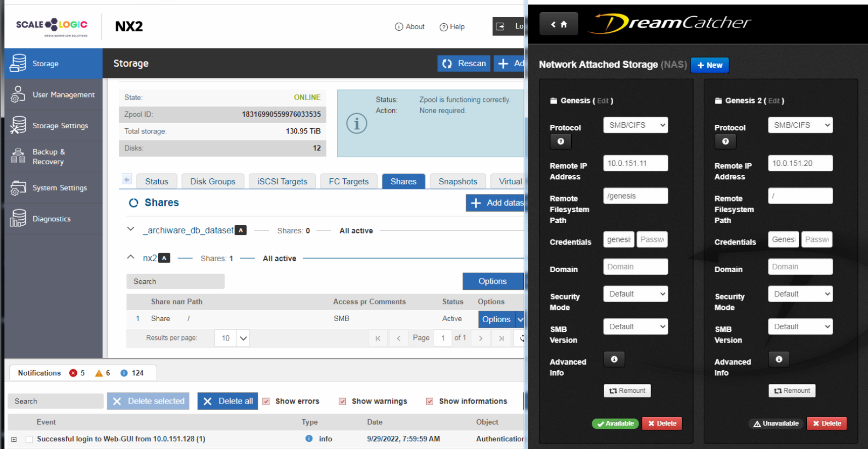Go to last page icon
This screenshot has width=868, height=449.
pos(501,338)
